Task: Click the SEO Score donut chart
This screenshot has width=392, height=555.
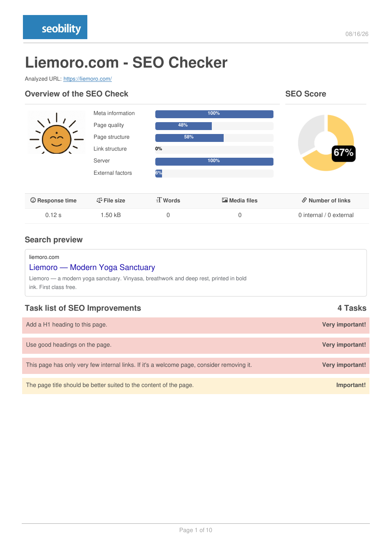Action: click(326, 143)
